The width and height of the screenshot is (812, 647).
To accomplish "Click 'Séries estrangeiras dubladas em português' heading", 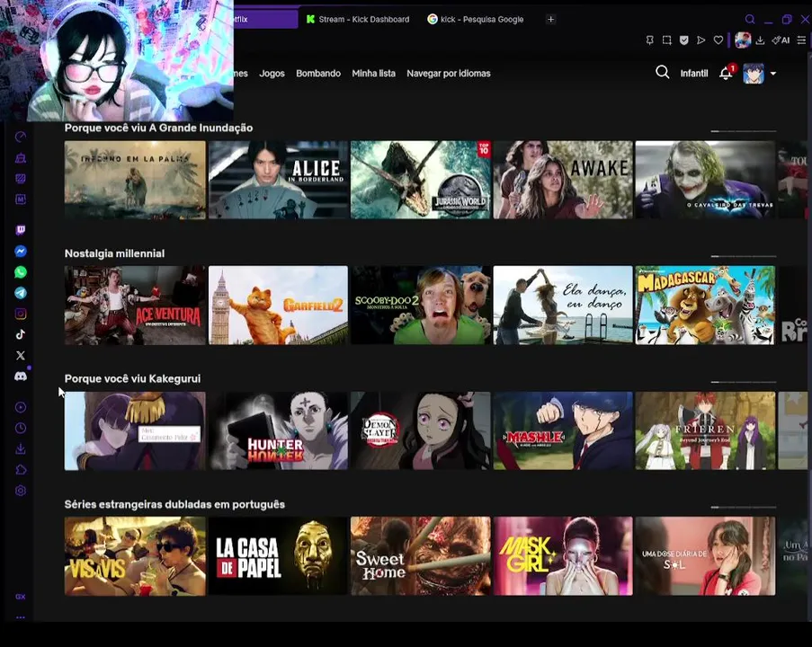I will [x=174, y=504].
